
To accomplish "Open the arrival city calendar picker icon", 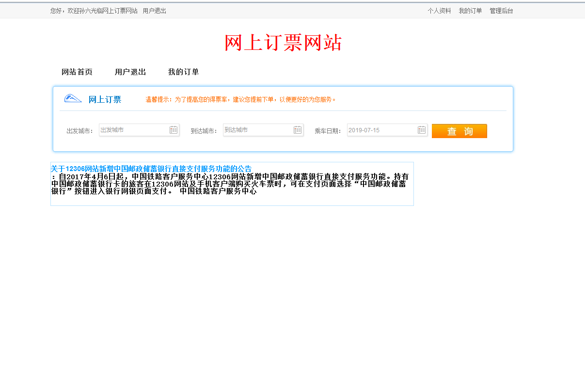I will 297,130.
